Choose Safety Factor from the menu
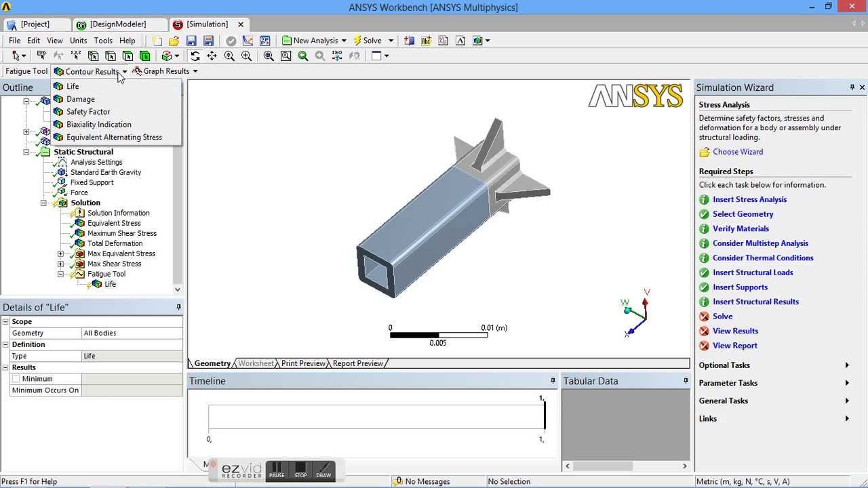This screenshot has width=868, height=488. pos(116,112)
